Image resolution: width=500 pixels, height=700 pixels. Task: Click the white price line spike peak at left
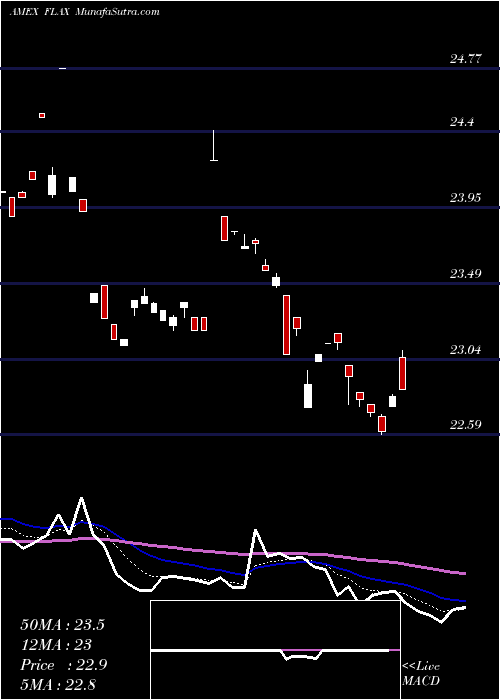pos(81,498)
